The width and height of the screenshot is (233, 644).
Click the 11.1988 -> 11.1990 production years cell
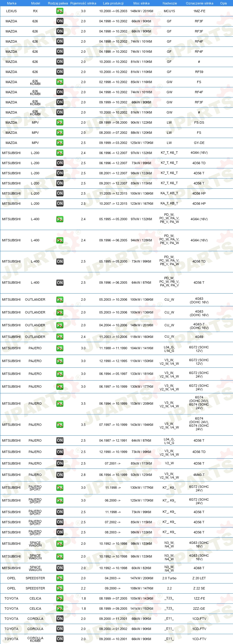point(113,348)
